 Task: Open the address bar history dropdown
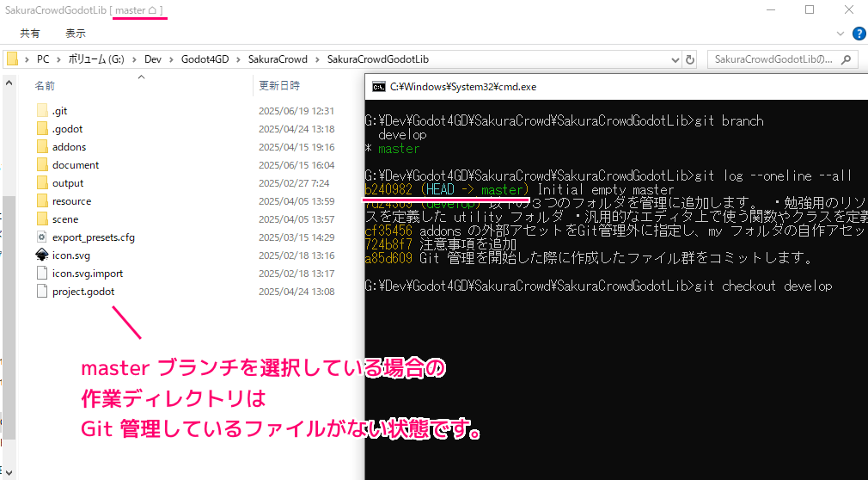pos(669,59)
